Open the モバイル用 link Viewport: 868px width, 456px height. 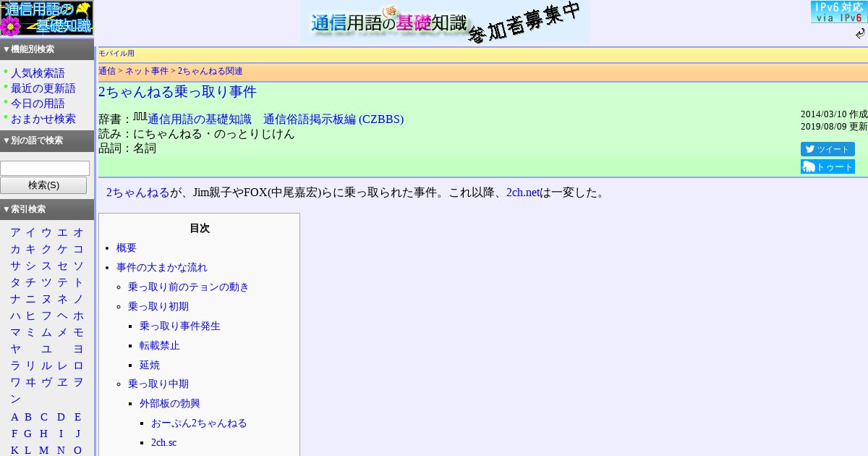coord(116,54)
